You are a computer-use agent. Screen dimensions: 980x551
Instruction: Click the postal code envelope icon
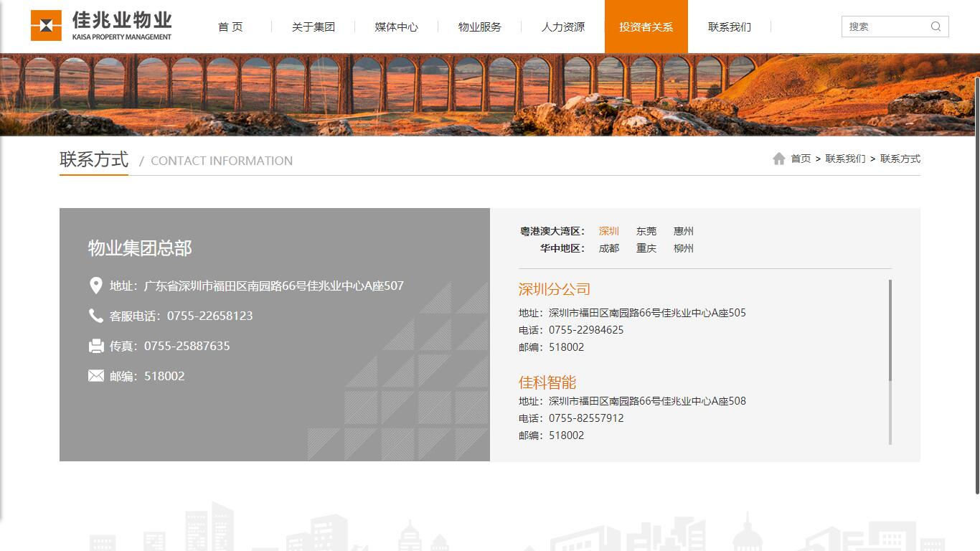96,376
